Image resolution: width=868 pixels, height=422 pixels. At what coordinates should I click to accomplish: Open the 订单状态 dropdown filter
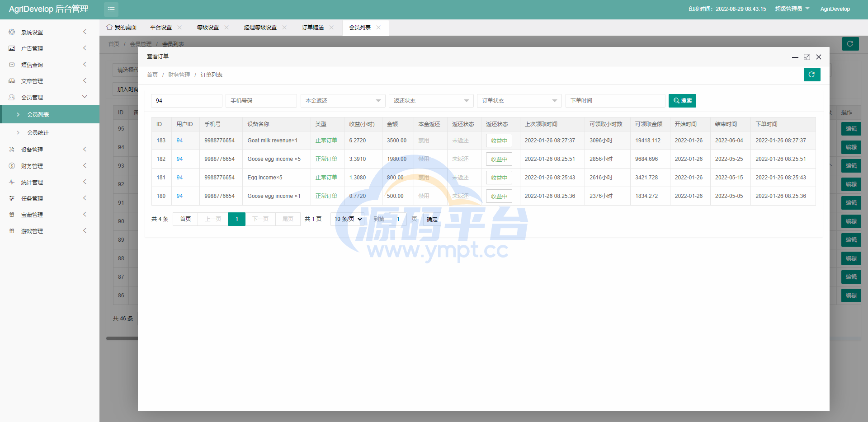pyautogui.click(x=519, y=101)
